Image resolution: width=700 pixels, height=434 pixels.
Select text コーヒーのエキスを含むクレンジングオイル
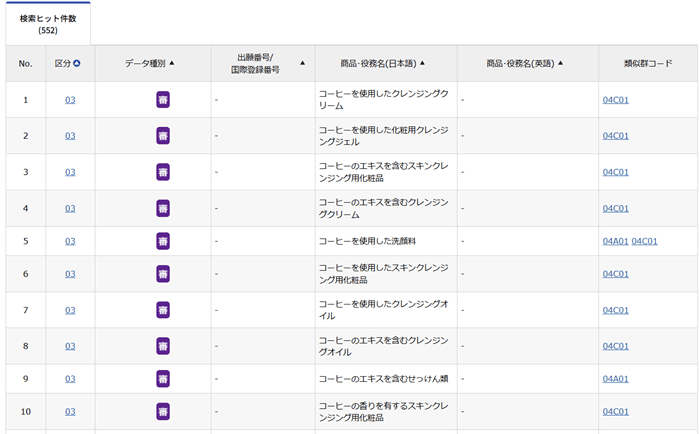(383, 346)
